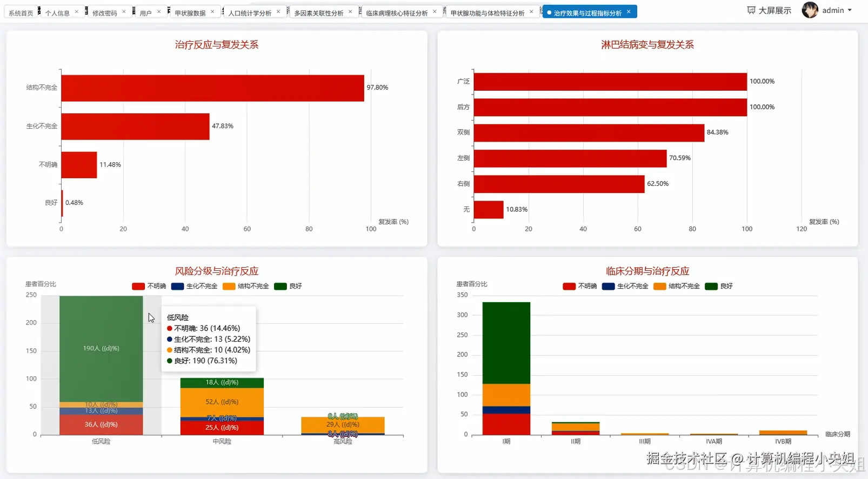Viewport: 868px width, 479px height.
Task: Toggle 结构不完全 legend in 临床分期与治疗反应 chart
Action: click(x=676, y=286)
